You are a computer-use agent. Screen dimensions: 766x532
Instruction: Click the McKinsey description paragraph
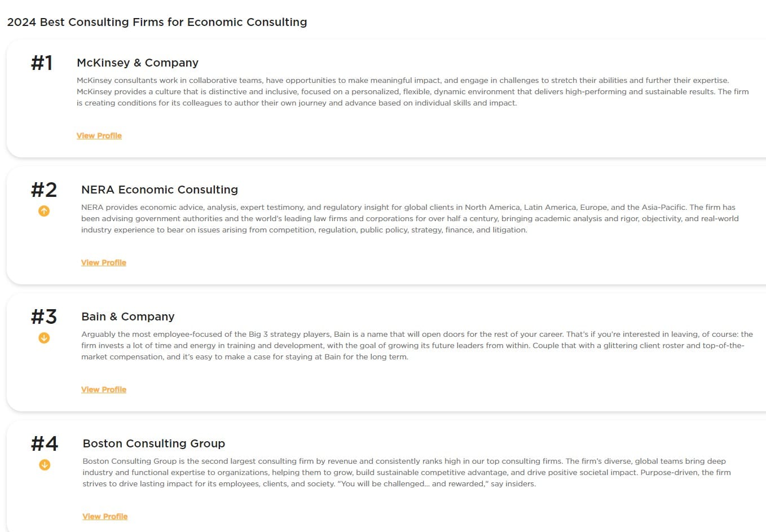[x=413, y=91]
